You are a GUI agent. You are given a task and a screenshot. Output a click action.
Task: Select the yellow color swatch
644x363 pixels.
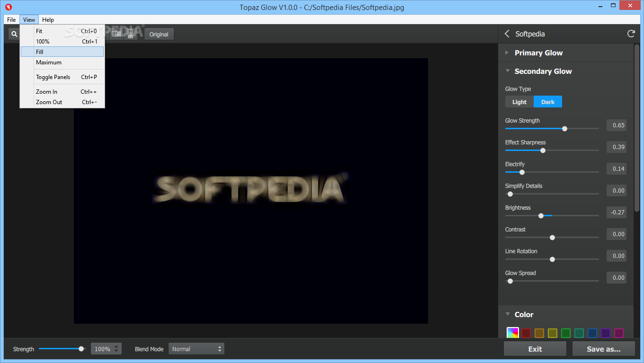pyautogui.click(x=552, y=333)
